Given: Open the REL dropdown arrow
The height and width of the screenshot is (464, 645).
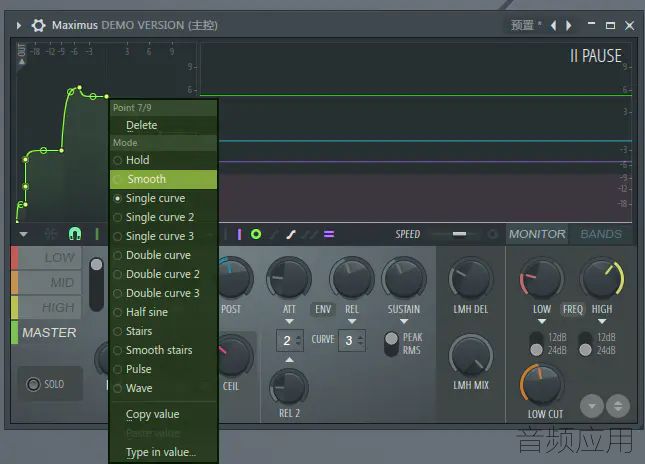Looking at the screenshot, I should pyautogui.click(x=352, y=321).
